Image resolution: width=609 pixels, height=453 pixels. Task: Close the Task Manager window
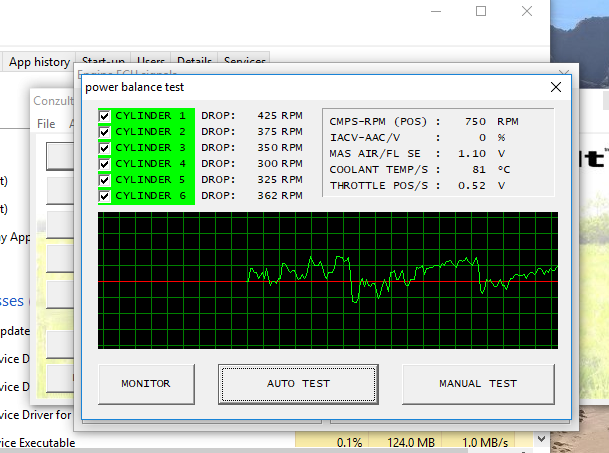(527, 12)
